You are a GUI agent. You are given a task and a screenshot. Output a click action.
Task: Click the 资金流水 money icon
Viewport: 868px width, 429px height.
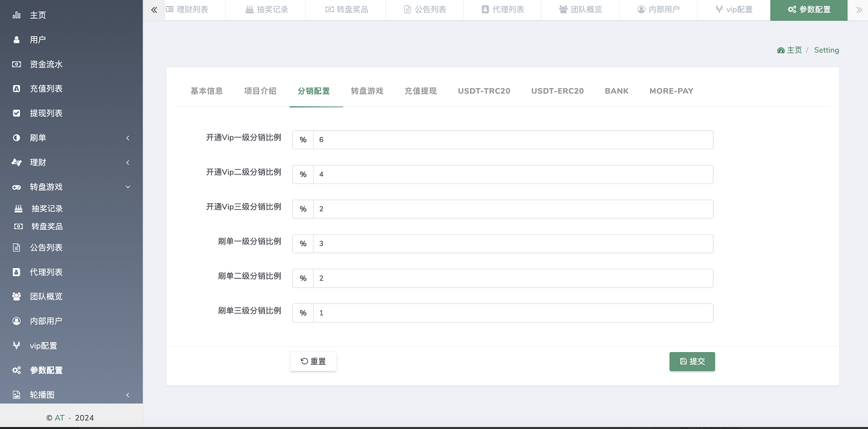(x=17, y=64)
